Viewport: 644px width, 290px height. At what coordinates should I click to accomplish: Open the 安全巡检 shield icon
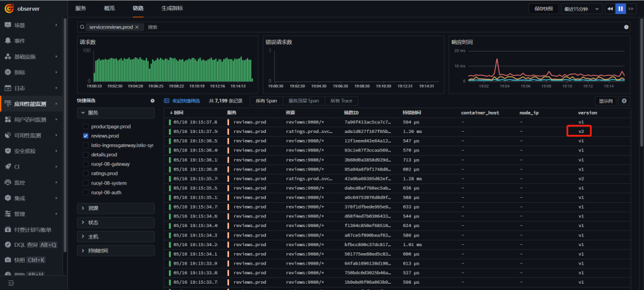[8, 151]
